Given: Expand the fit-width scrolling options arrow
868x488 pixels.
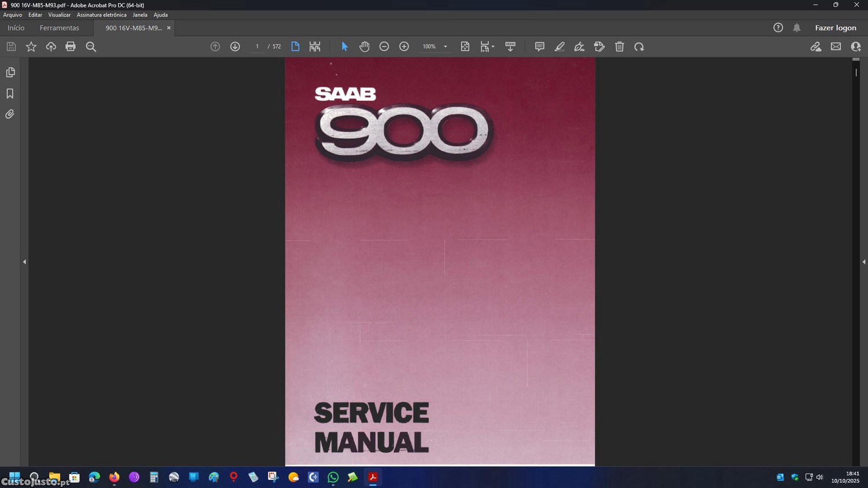Looking at the screenshot, I should tap(493, 47).
